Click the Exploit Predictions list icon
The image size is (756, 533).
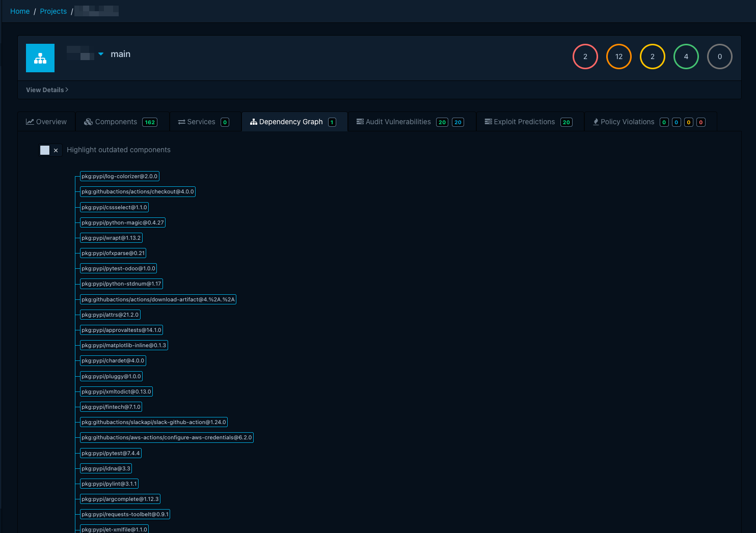[488, 122]
